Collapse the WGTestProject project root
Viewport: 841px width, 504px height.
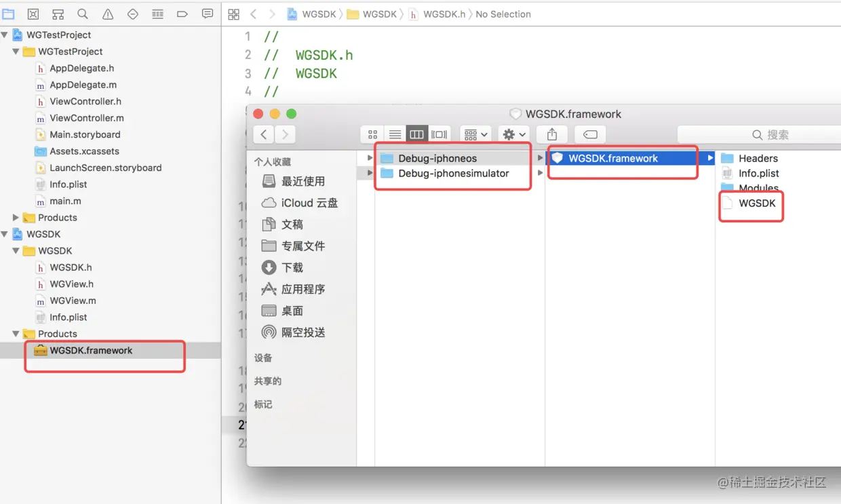tap(5, 35)
